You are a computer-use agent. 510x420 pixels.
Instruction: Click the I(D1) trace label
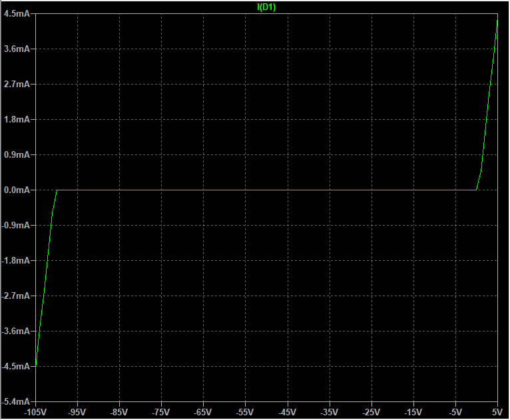pyautogui.click(x=266, y=7)
